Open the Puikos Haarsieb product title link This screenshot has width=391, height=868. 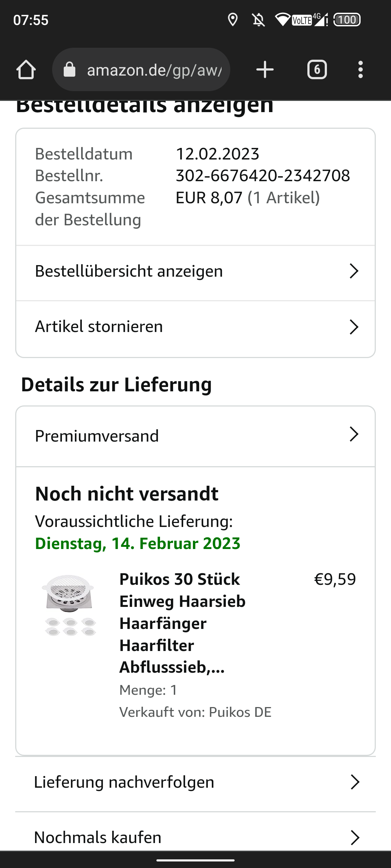pos(182,623)
